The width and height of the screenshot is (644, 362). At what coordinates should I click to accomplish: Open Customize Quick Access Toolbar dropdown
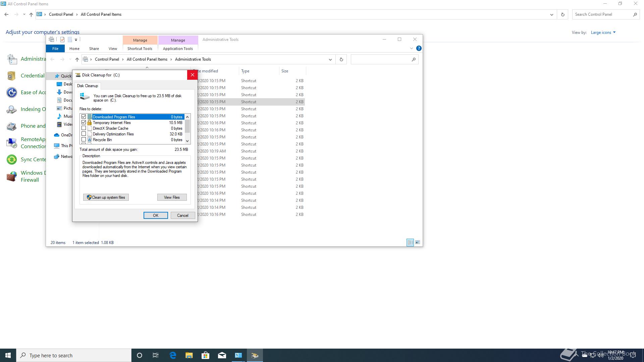click(76, 40)
